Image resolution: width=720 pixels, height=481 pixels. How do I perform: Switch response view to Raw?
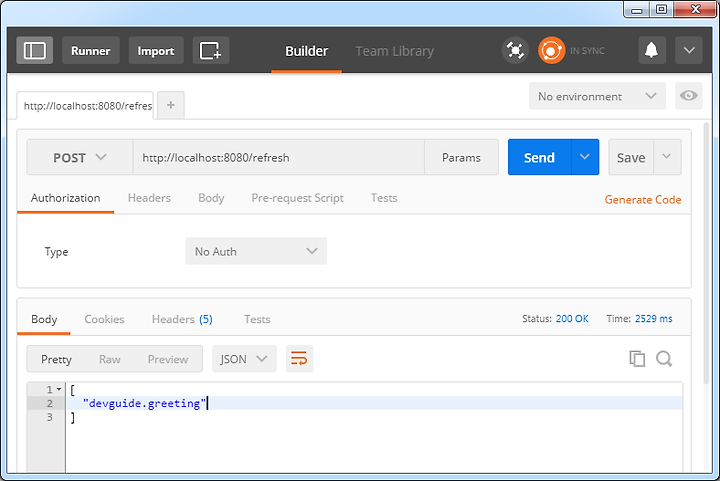point(110,359)
